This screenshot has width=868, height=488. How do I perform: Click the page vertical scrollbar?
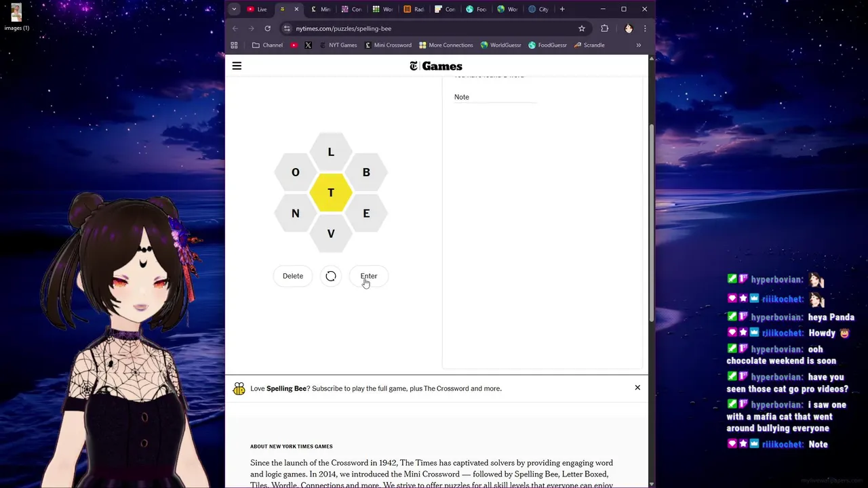click(652, 224)
